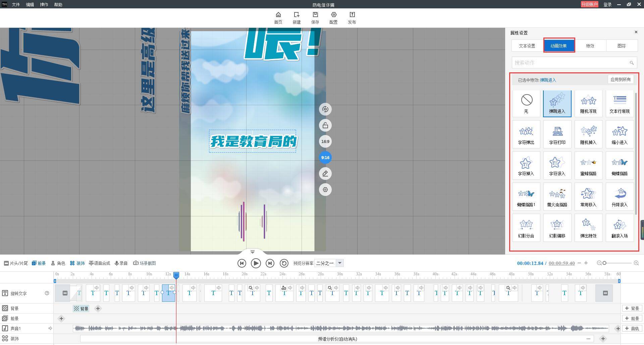Click the 升级账户 upgrade account button
The width and height of the screenshot is (644, 345).
click(x=589, y=4)
